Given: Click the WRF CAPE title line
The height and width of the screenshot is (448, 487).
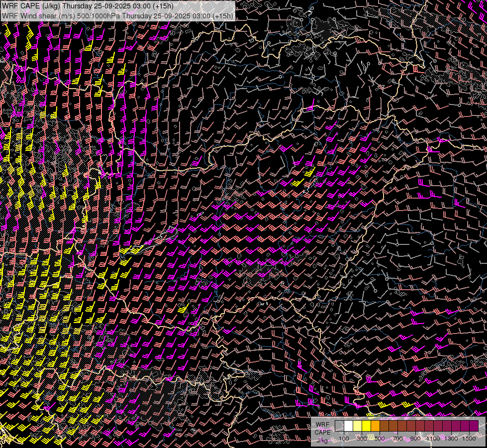Looking at the screenshot, I should 88,6.
